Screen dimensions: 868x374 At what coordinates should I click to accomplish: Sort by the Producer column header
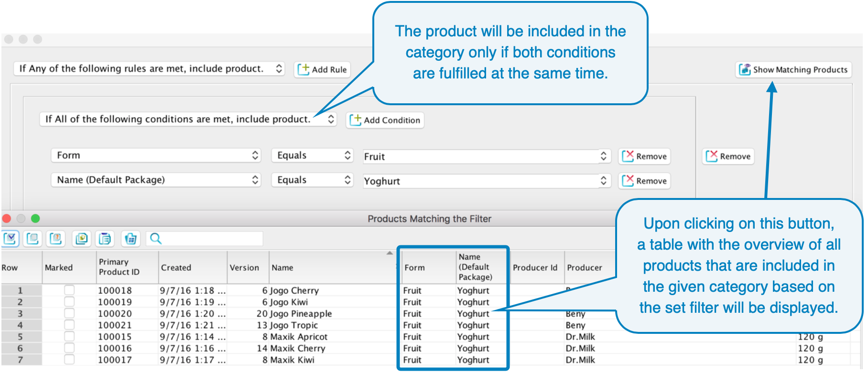point(590,267)
